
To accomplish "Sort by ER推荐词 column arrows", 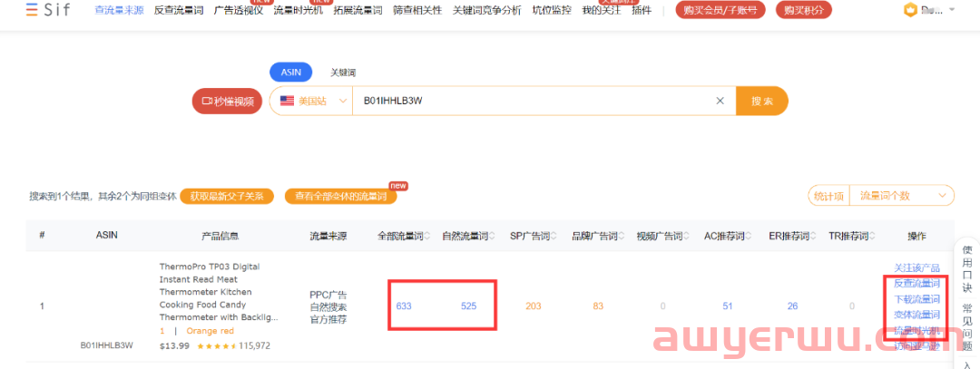I will pos(813,236).
